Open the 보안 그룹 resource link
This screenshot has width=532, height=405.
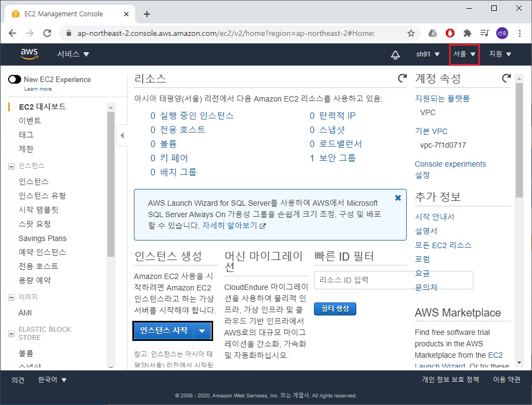[337, 158]
